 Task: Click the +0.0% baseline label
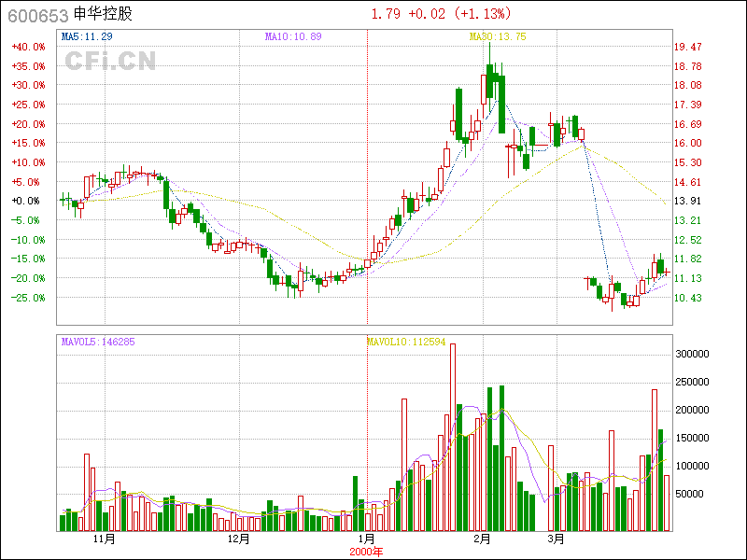pyautogui.click(x=26, y=201)
